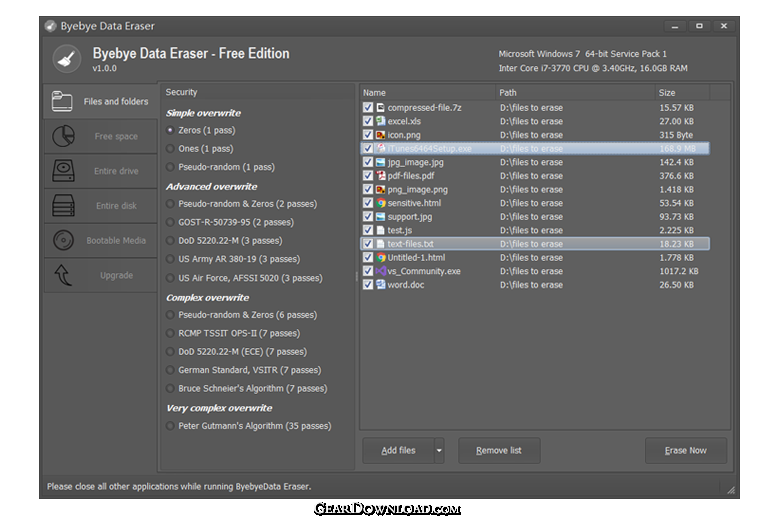Switch to the Entire disk tab

(101, 205)
